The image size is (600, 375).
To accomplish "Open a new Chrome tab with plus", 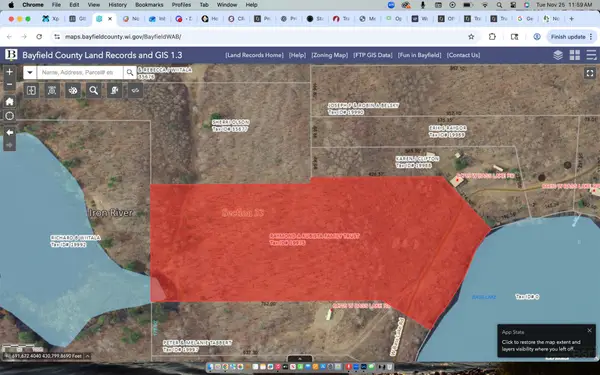I will [571, 18].
